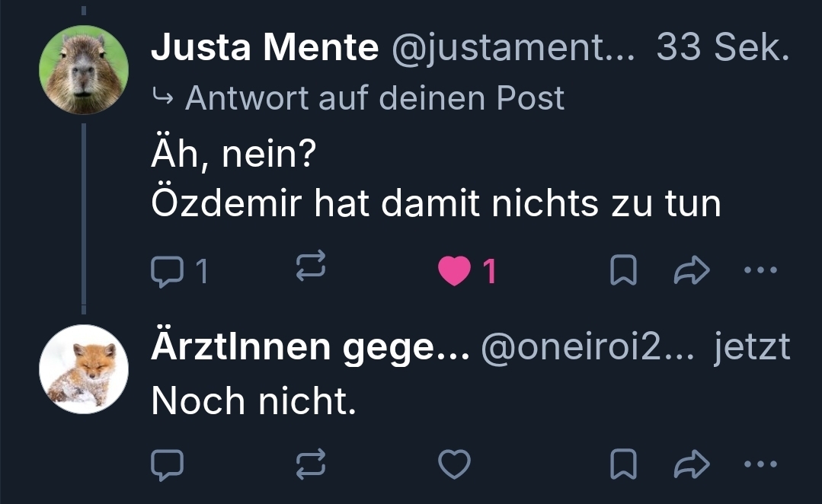Share the "Noch nicht." post
Image resolution: width=822 pixels, height=504 pixels.
tap(692, 464)
